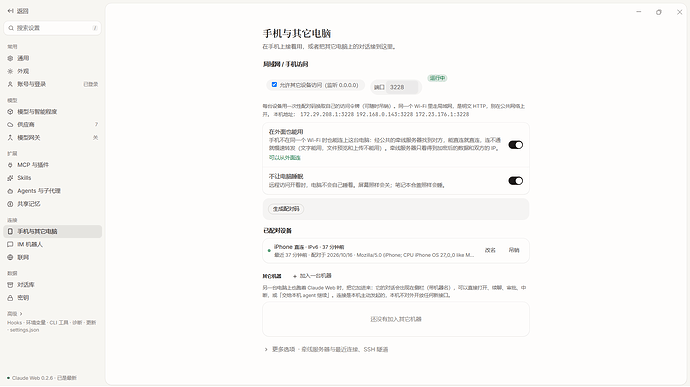Click the 返回 back arrow icon
Image resolution: width=690 pixels, height=387 pixels.
(10, 11)
